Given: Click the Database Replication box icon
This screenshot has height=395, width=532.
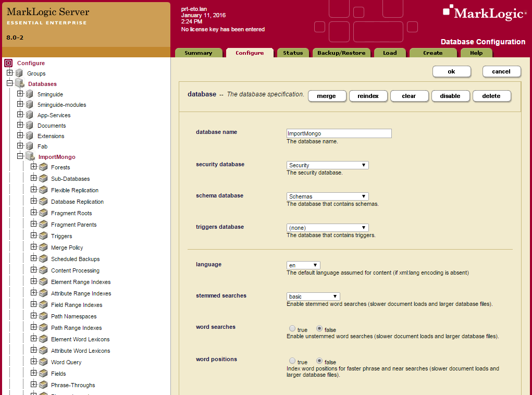Looking at the screenshot, I should (43, 202).
